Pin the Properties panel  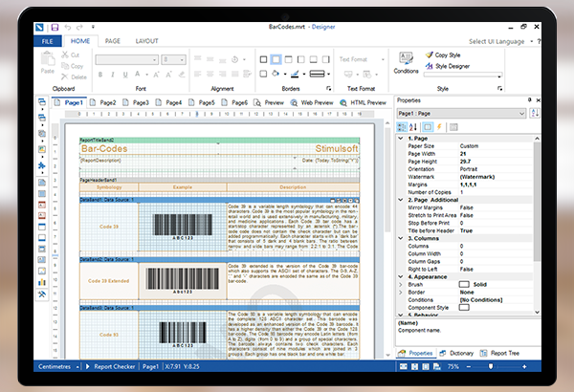click(x=529, y=100)
